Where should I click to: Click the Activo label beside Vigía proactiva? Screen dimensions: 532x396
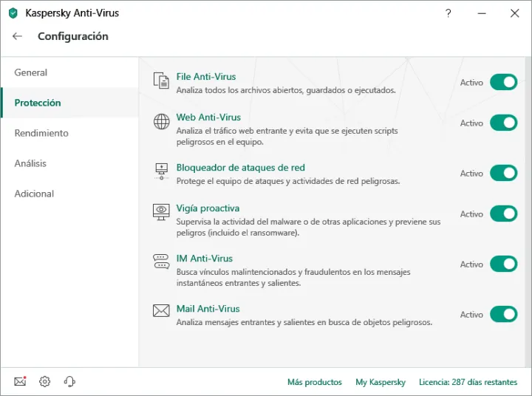(471, 214)
